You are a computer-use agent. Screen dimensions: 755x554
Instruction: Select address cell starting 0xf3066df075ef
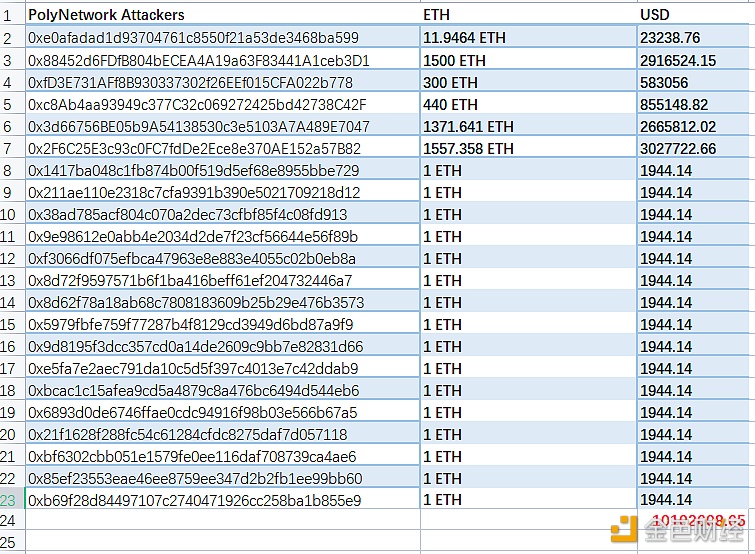(222, 258)
